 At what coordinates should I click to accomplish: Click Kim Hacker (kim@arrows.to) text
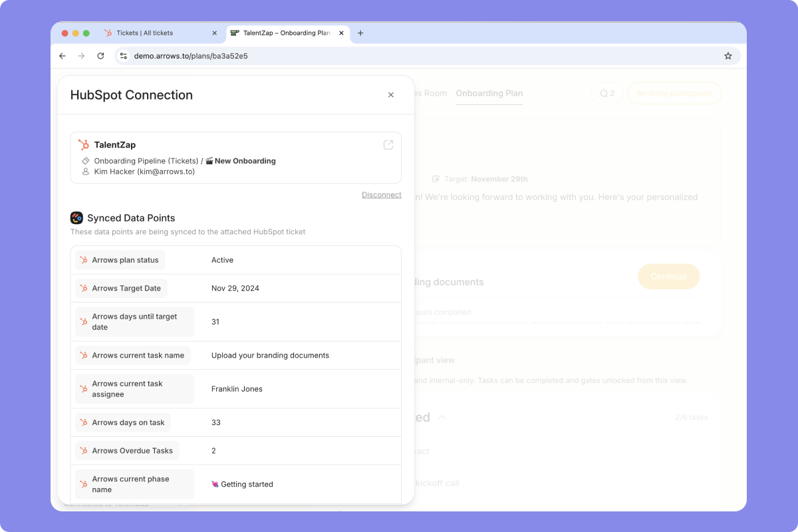[144, 172]
